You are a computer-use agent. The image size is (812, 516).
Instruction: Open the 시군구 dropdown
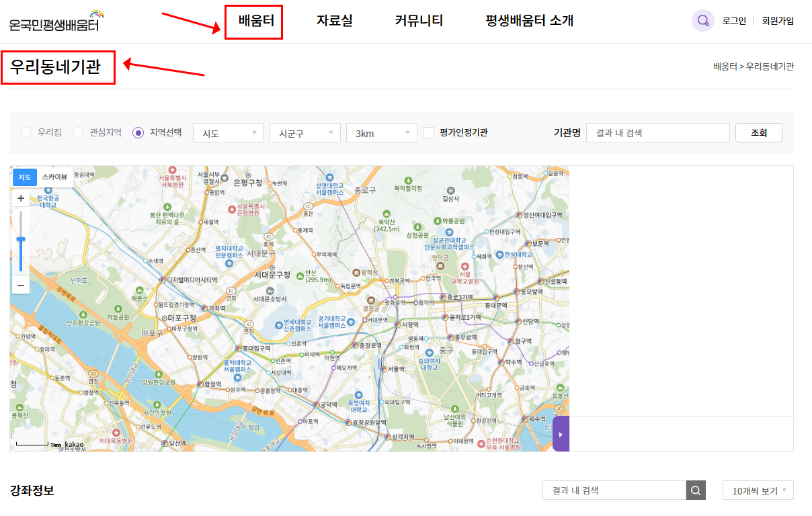tap(304, 133)
